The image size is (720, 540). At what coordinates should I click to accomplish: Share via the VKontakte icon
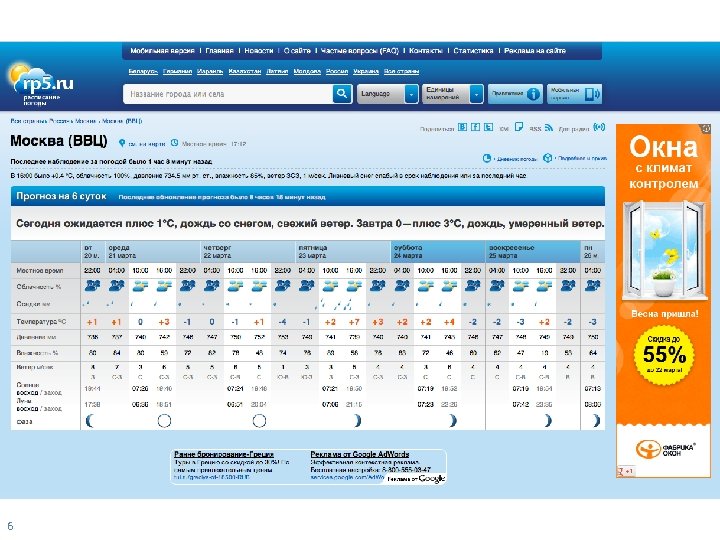point(462,127)
